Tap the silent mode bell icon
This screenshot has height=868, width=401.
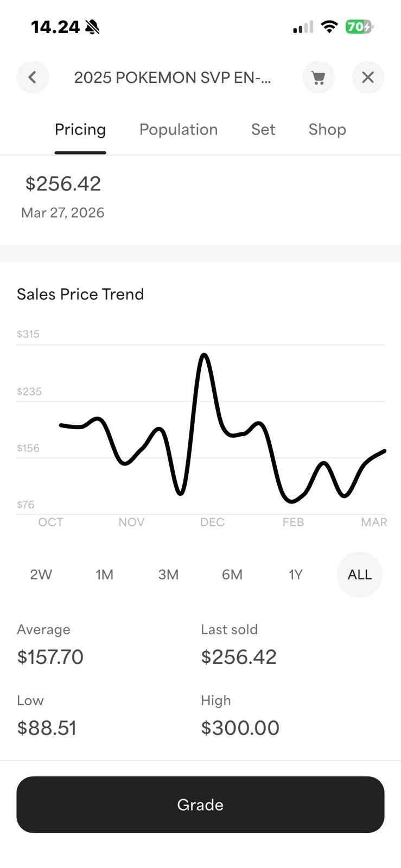coord(92,27)
